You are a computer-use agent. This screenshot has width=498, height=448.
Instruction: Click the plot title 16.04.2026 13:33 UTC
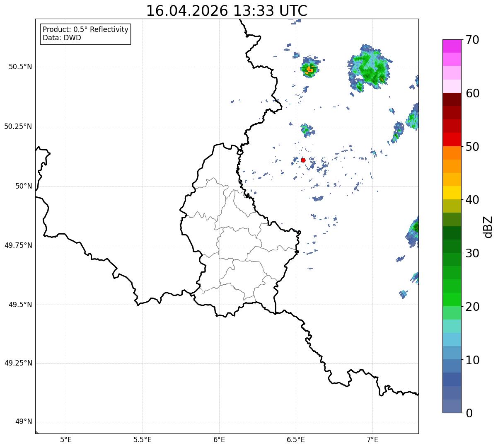[x=227, y=11]
